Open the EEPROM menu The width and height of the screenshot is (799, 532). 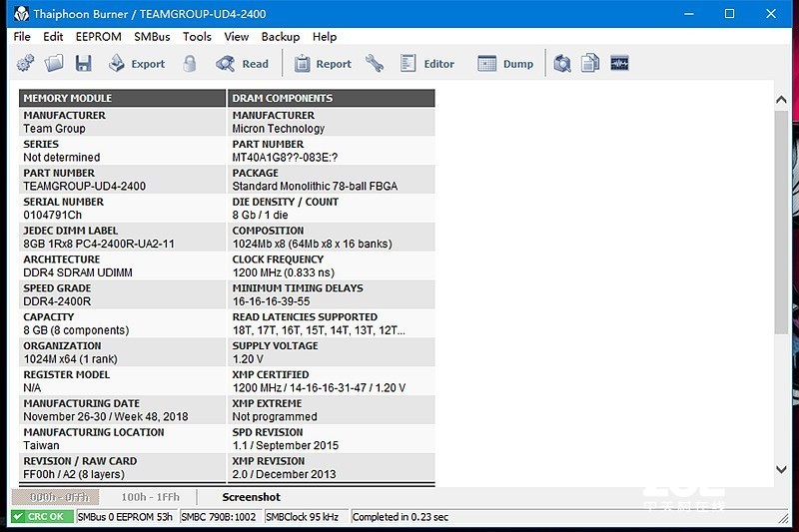(x=98, y=37)
